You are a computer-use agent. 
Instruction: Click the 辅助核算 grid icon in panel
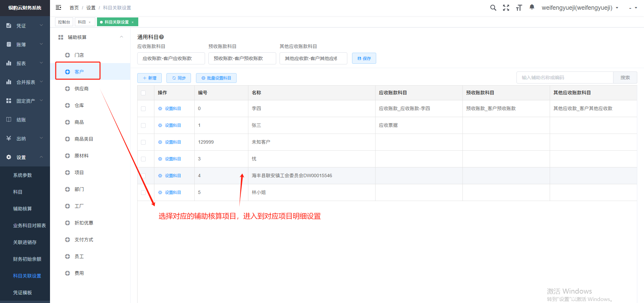(61, 37)
